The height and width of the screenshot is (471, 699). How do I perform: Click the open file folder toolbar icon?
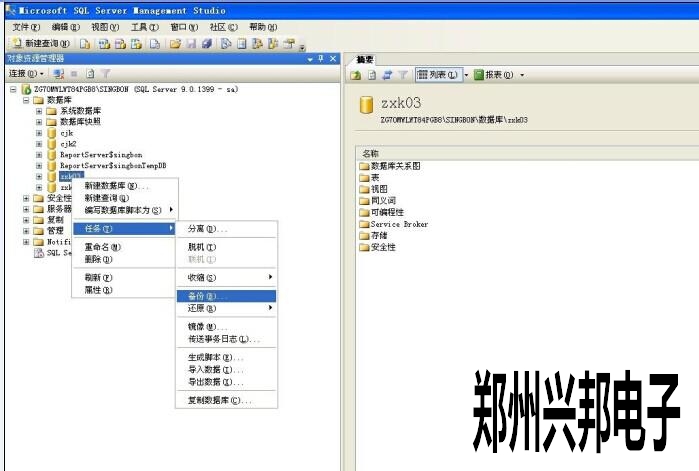coord(176,44)
